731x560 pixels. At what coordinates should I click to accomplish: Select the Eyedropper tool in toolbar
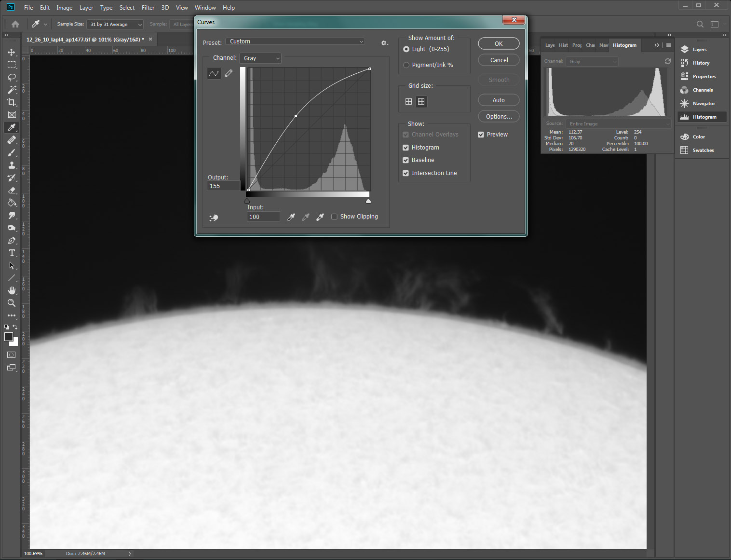[12, 127]
